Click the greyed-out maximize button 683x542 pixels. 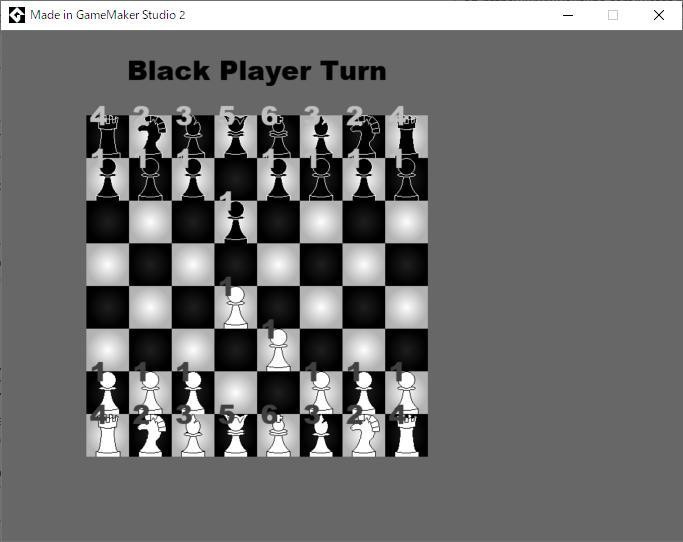[613, 15]
